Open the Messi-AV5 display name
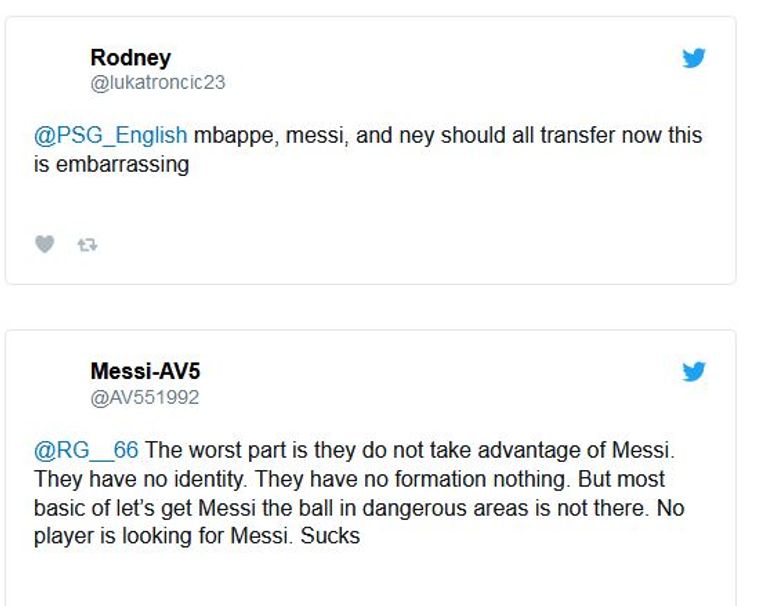Viewport: 768px width, 606px height. pyautogui.click(x=145, y=372)
